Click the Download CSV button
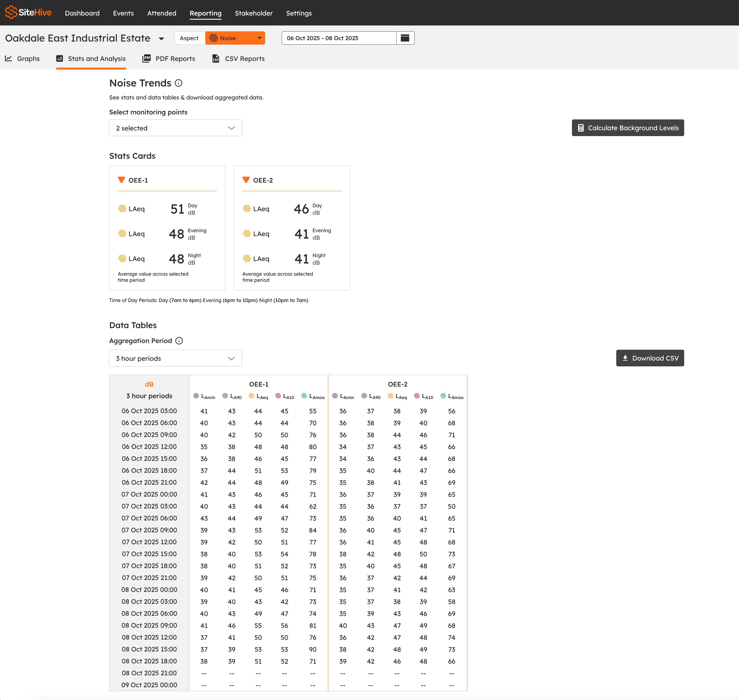Screen dimensions: 739x700 click(x=650, y=358)
